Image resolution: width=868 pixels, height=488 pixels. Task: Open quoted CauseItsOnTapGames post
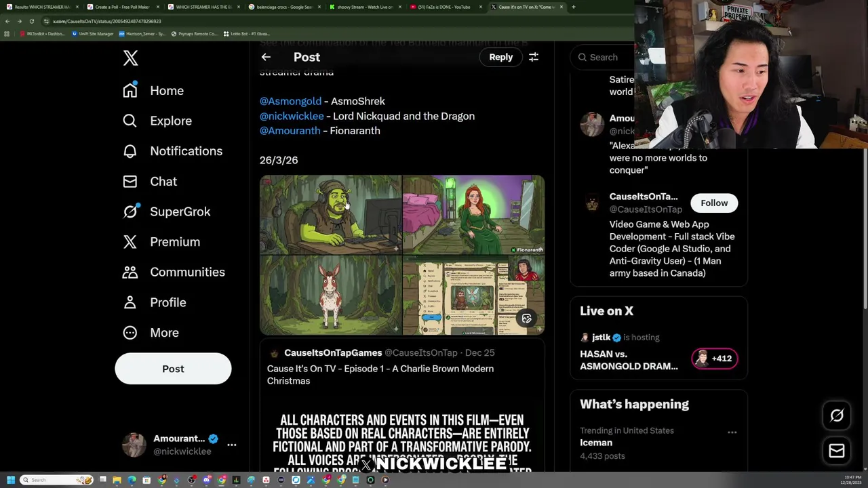(402, 407)
